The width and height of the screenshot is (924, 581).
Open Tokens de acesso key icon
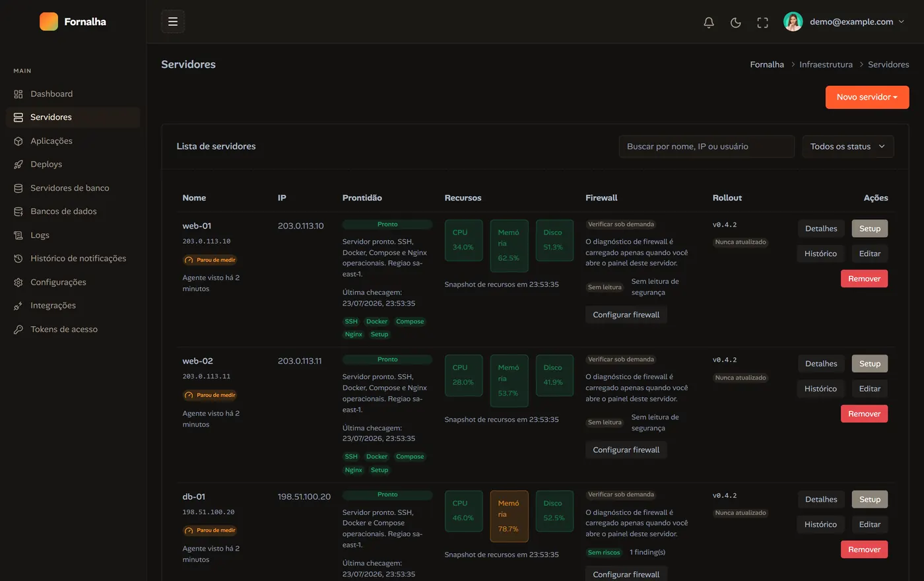click(x=18, y=329)
